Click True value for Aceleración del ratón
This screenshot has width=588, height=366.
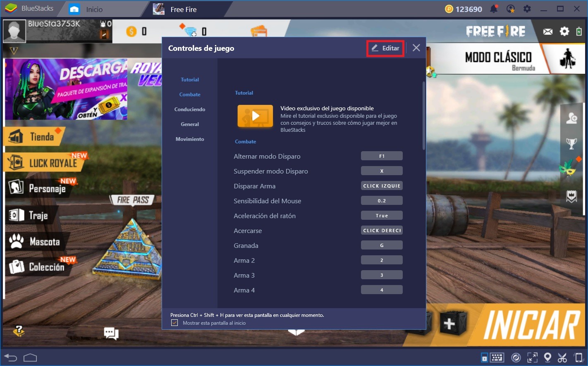click(x=382, y=215)
